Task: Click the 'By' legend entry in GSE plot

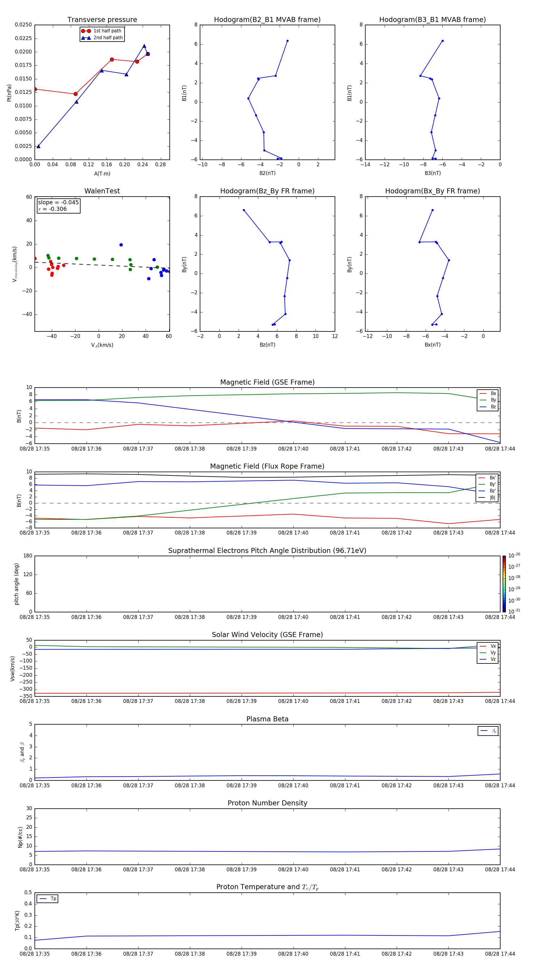Action: [488, 400]
